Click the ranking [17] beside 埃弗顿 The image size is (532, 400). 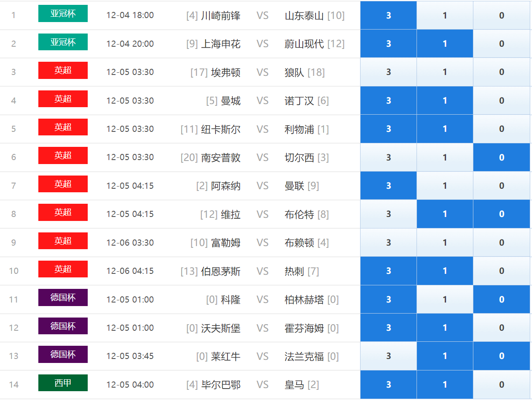click(199, 72)
